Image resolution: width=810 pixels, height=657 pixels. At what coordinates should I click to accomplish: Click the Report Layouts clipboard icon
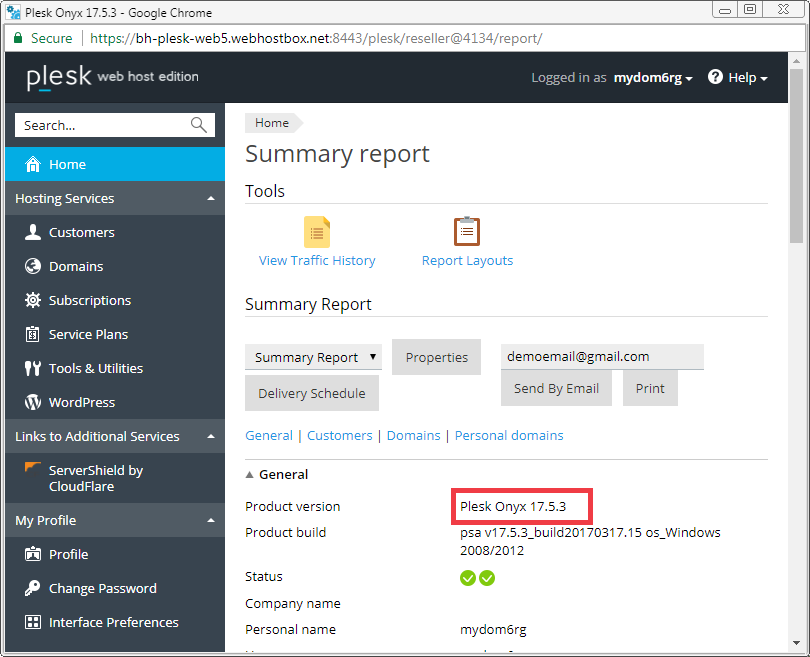tap(467, 231)
